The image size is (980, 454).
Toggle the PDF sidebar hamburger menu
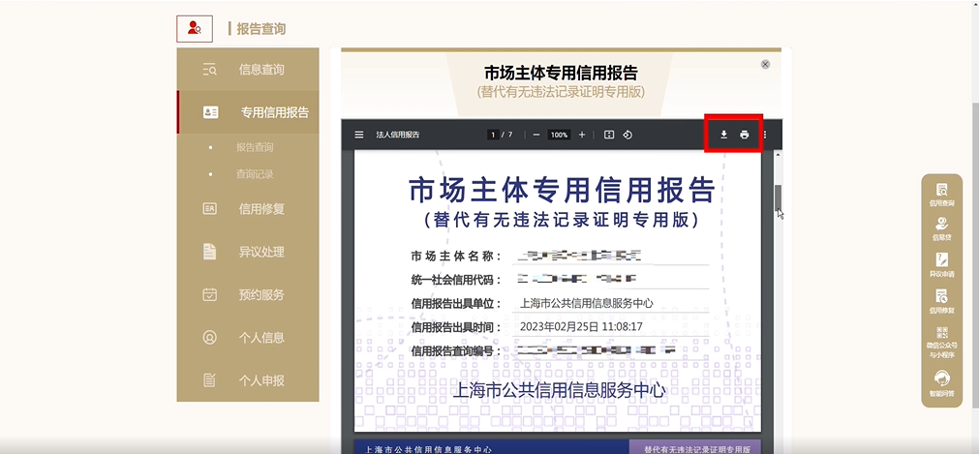click(358, 135)
